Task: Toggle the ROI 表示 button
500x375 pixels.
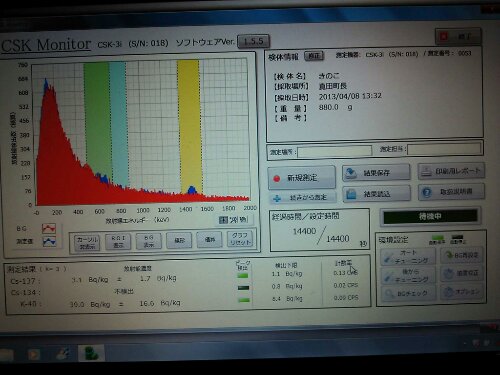Action: (118, 242)
